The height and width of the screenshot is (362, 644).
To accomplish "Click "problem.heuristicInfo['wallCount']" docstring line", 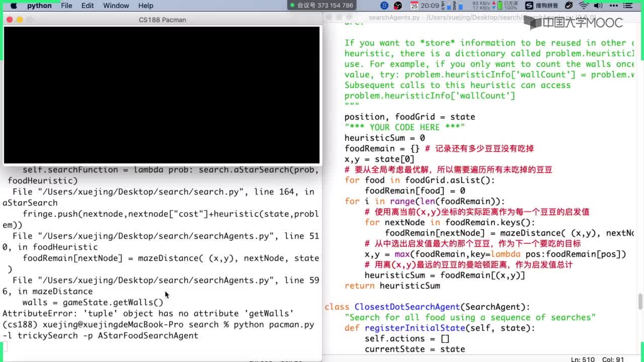I will (x=430, y=96).
